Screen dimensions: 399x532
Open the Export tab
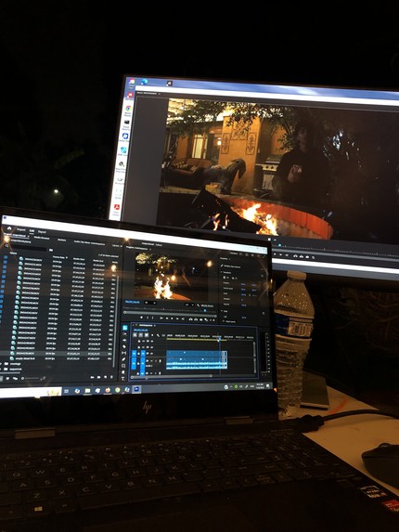(x=42, y=232)
